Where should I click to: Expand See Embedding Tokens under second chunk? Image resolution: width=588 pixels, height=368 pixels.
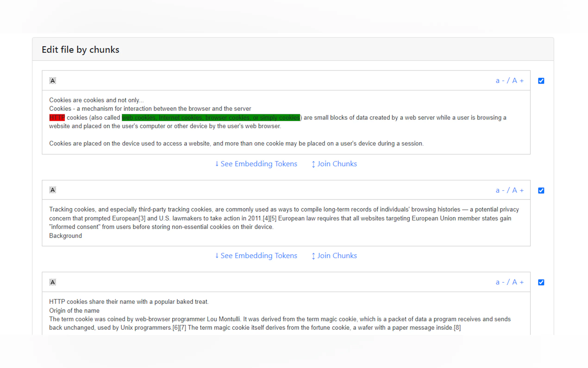[x=256, y=256]
